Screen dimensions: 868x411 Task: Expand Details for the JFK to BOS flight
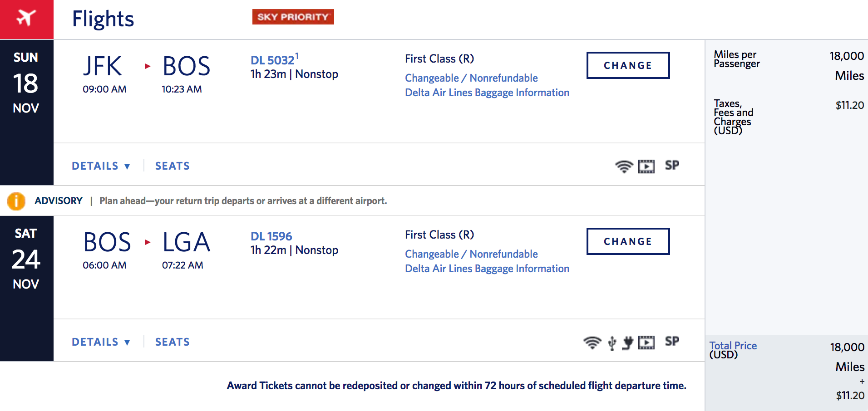tap(101, 166)
